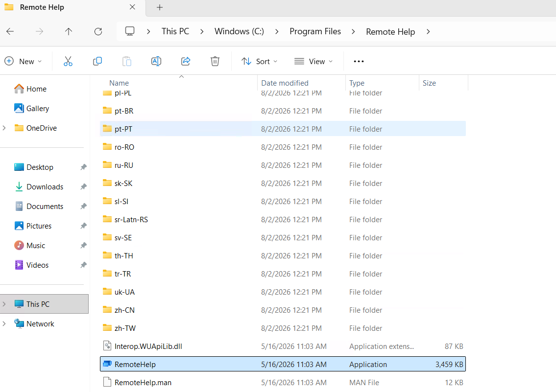This screenshot has width=556, height=392.
Task: Open the New item dropdown
Action: [x=24, y=61]
